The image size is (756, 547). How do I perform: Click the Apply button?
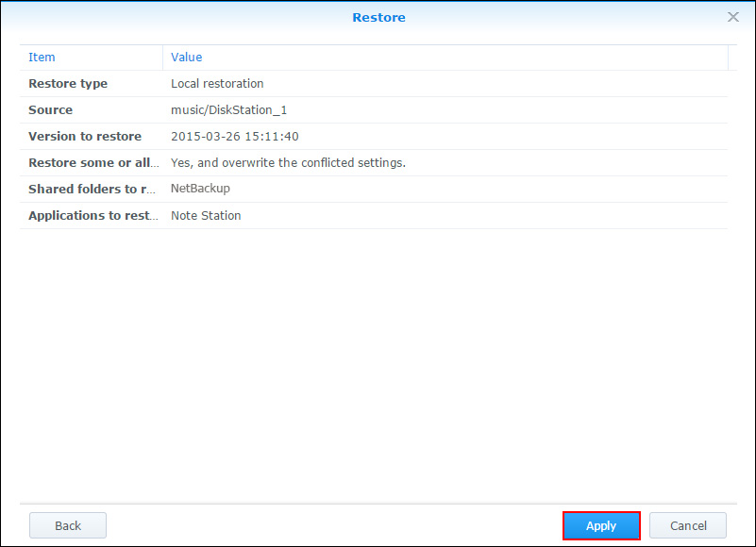click(x=601, y=525)
